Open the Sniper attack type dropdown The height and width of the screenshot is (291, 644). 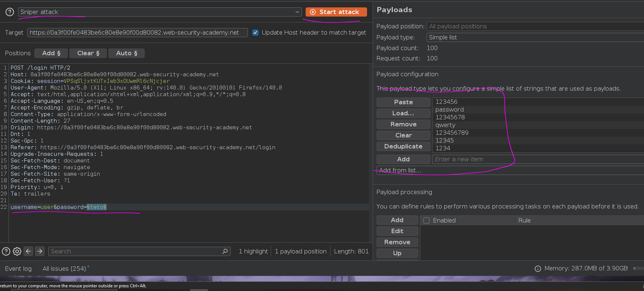(160, 12)
